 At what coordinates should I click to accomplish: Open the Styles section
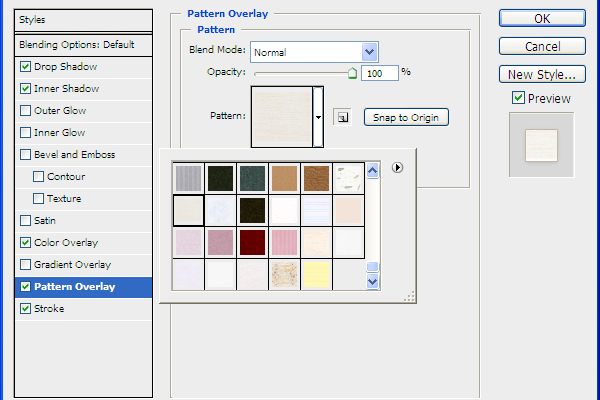click(x=83, y=20)
